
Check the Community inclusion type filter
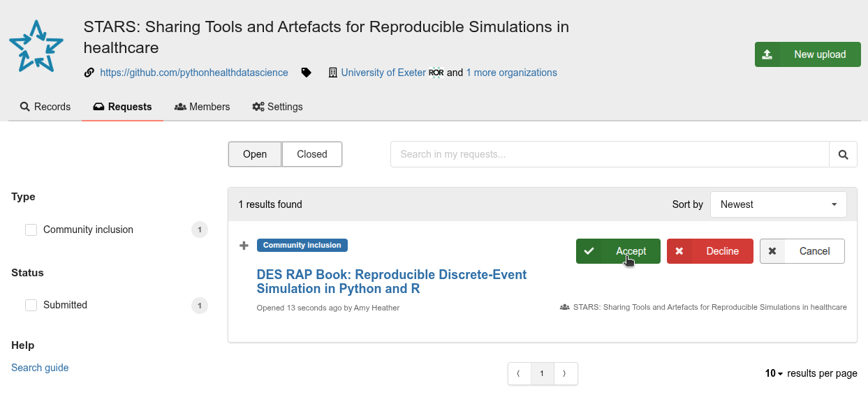coord(31,230)
